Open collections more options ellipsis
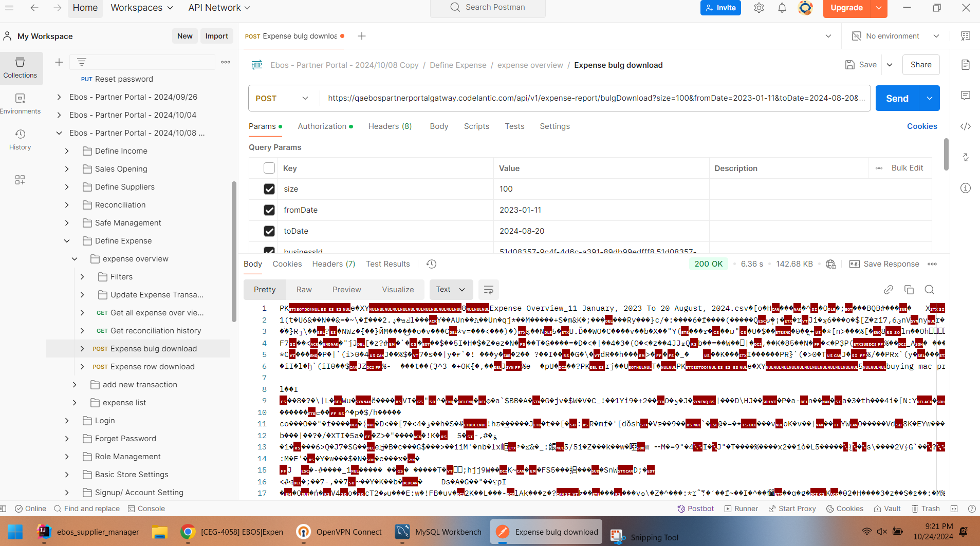 point(226,62)
